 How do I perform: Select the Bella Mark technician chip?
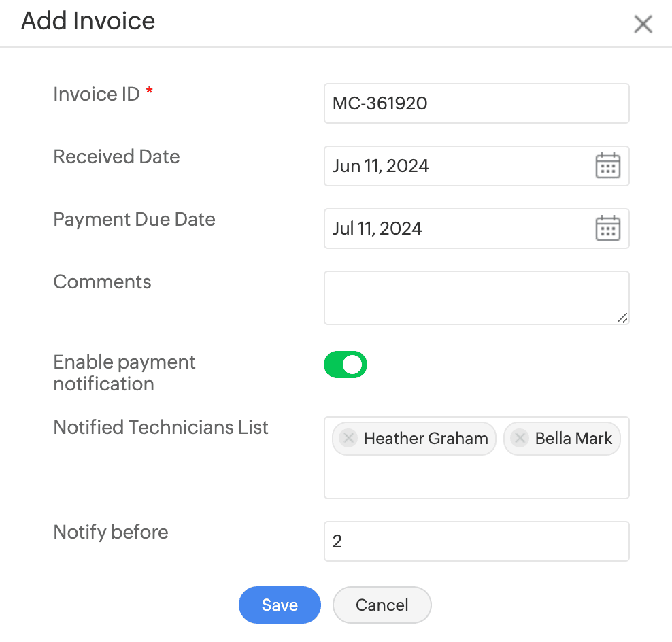coord(573,439)
